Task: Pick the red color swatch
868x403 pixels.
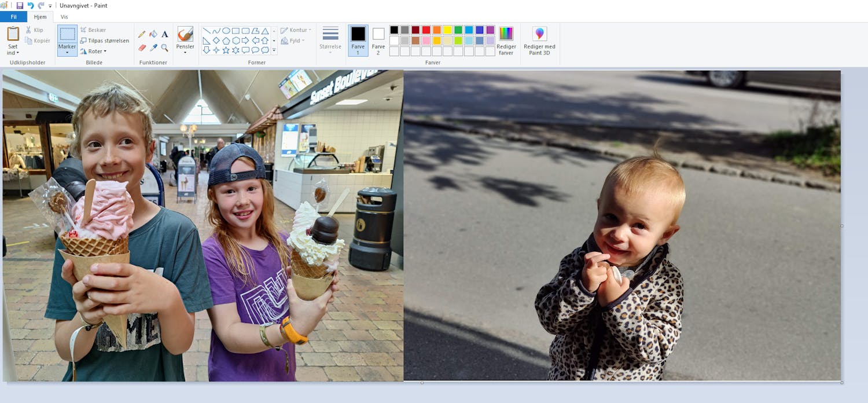Action: coord(426,30)
